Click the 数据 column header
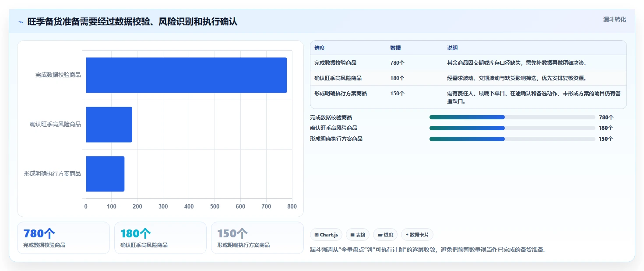 (x=395, y=48)
